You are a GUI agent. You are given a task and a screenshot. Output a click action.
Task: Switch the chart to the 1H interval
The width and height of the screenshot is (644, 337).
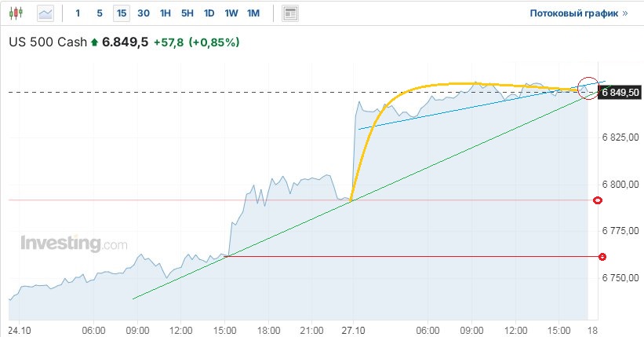coord(166,13)
